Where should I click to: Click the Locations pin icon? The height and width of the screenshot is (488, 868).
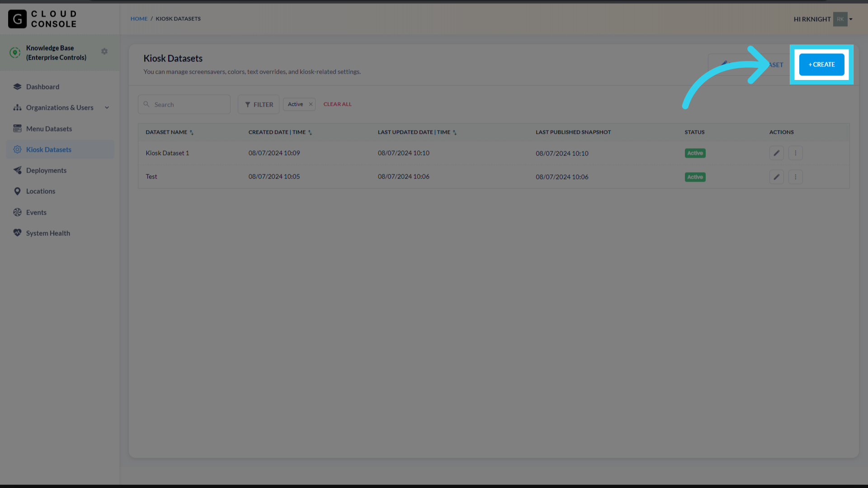17,191
